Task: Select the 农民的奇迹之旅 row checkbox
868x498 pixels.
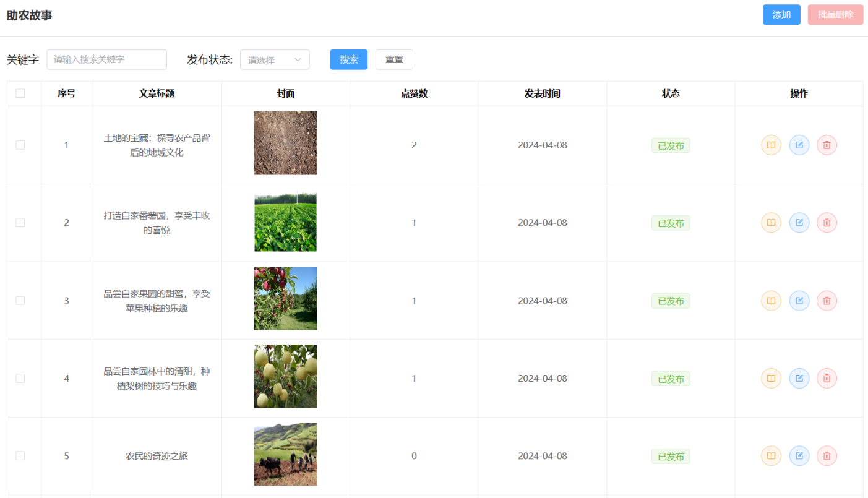Action: [20, 456]
